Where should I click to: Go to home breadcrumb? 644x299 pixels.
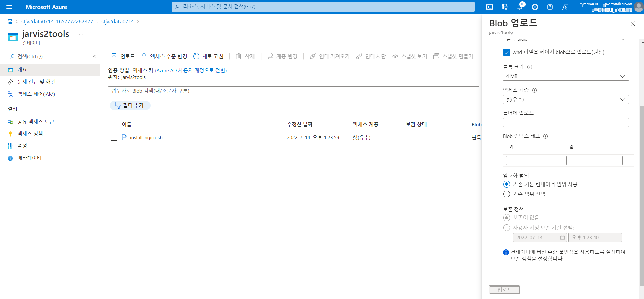[x=10, y=22]
